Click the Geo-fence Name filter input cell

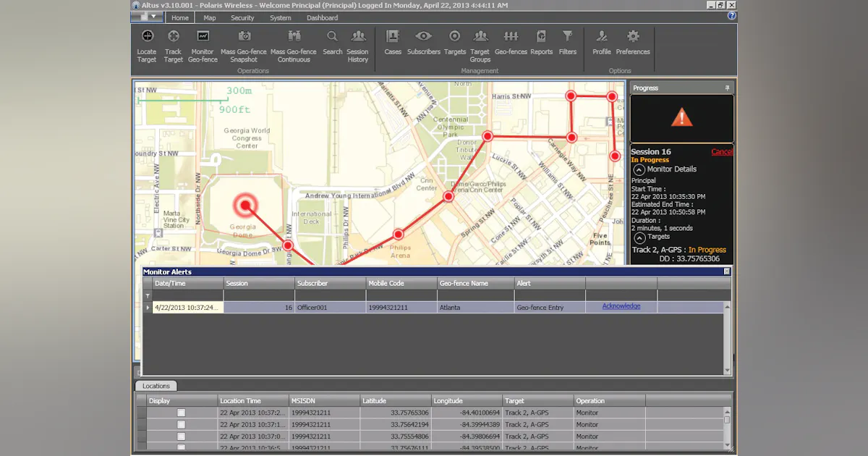click(476, 296)
